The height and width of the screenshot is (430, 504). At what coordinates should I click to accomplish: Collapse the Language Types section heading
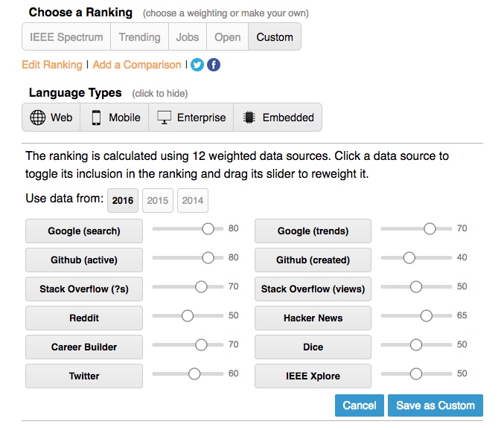pos(75,93)
